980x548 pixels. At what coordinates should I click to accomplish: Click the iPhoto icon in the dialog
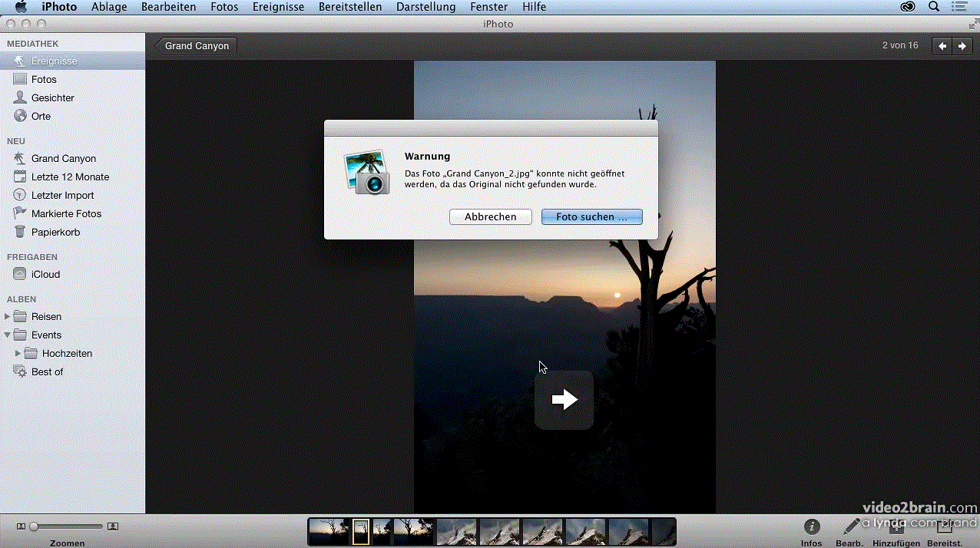coord(367,171)
